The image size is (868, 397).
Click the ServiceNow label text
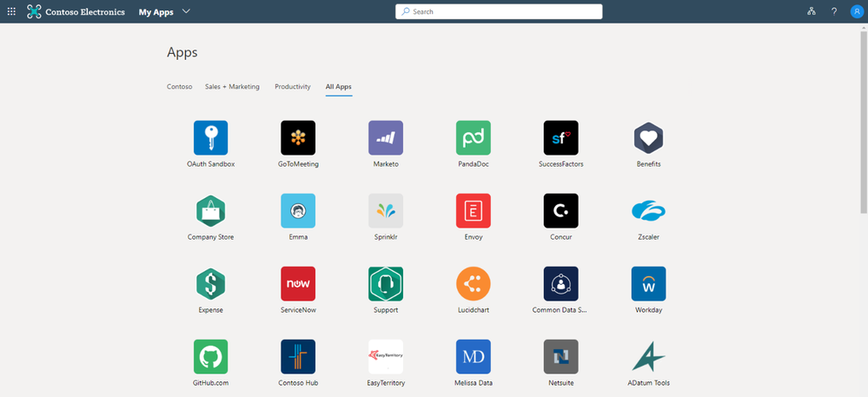click(x=298, y=311)
